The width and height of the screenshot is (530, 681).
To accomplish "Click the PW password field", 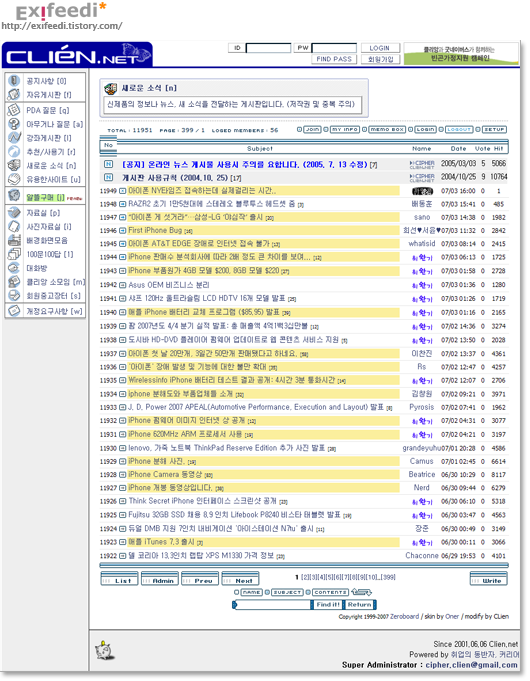I will pyautogui.click(x=335, y=48).
